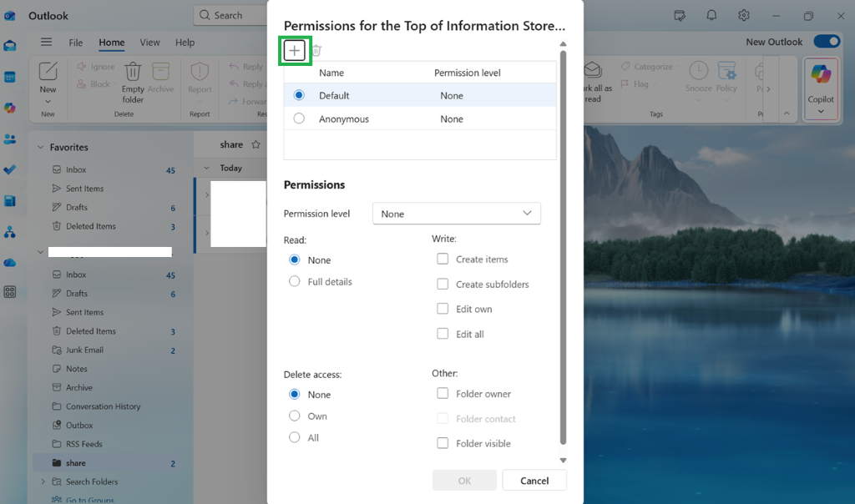Open the Word app icon in left rail
The height and width of the screenshot is (504, 855).
pyautogui.click(x=10, y=201)
